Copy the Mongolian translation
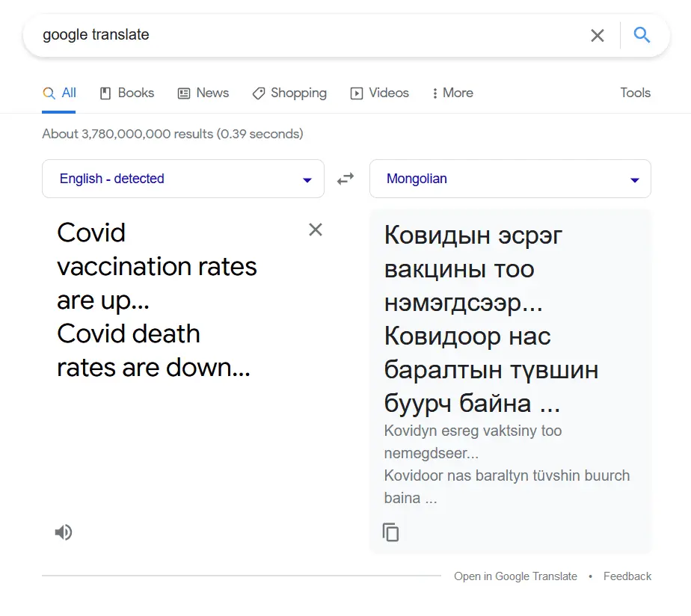Viewport: 691px width, 616px height. tap(390, 532)
